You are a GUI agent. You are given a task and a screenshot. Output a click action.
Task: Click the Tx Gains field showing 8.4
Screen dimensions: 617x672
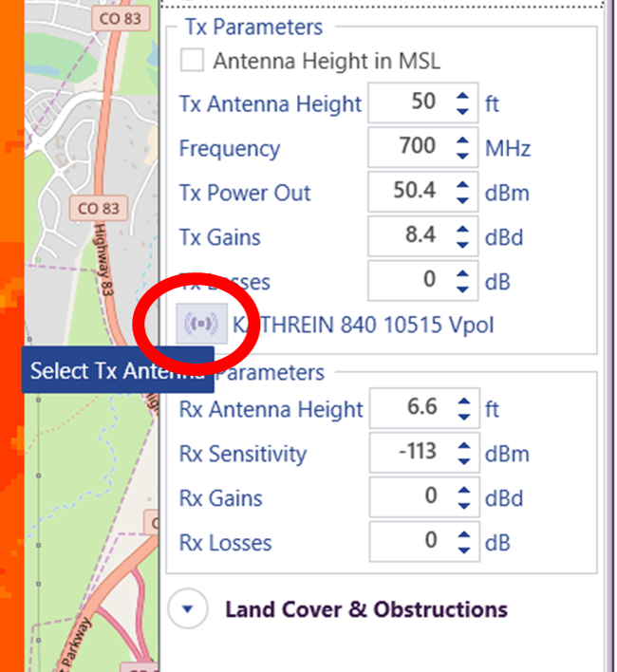point(410,237)
